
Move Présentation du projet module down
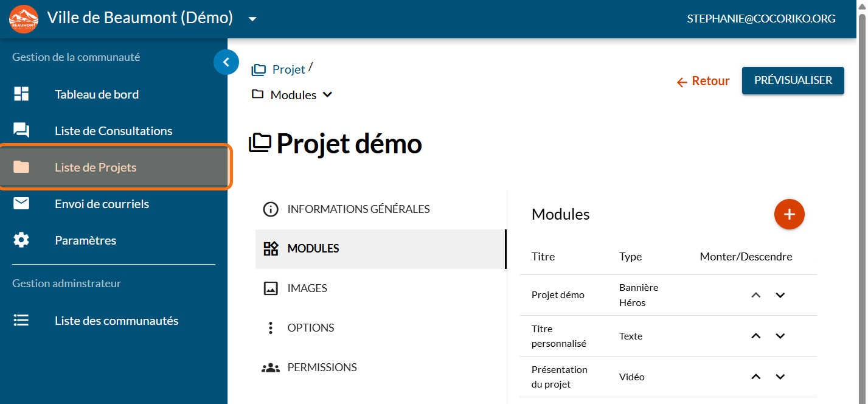click(780, 377)
